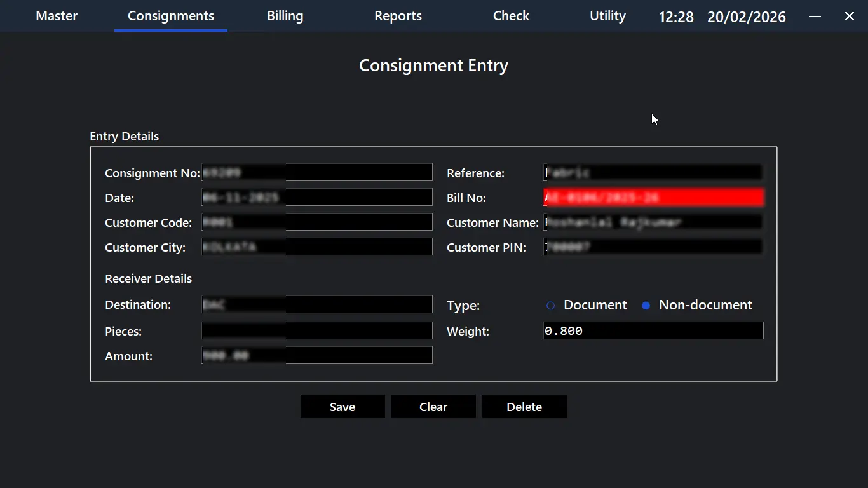Click the empty Pieces field
The image size is (868, 488).
tap(316, 330)
